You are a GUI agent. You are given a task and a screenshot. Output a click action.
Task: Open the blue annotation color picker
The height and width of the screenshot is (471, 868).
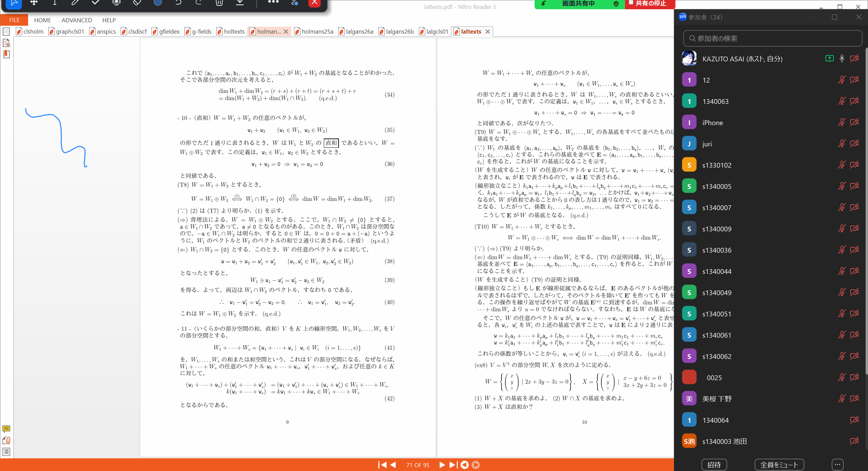coord(158,3)
